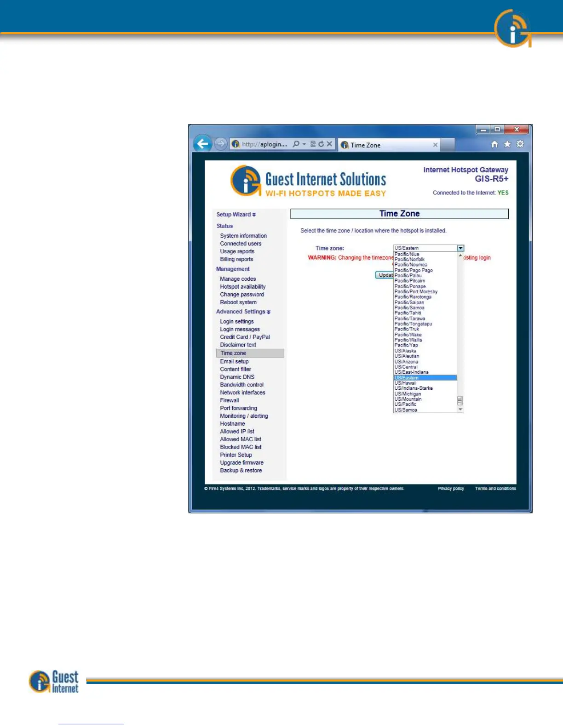Open Bandwidth control settings
The height and width of the screenshot is (728, 563).
(242, 385)
